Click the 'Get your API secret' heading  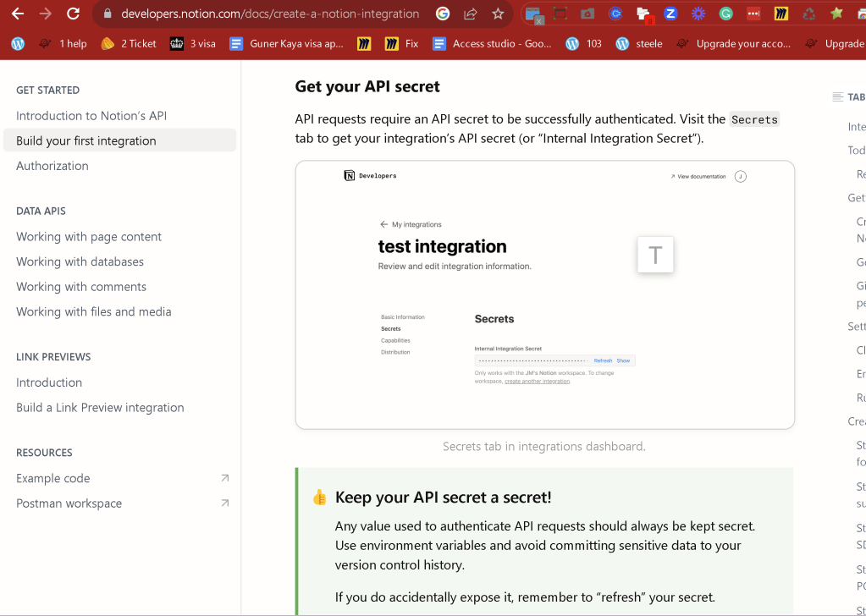coord(367,86)
